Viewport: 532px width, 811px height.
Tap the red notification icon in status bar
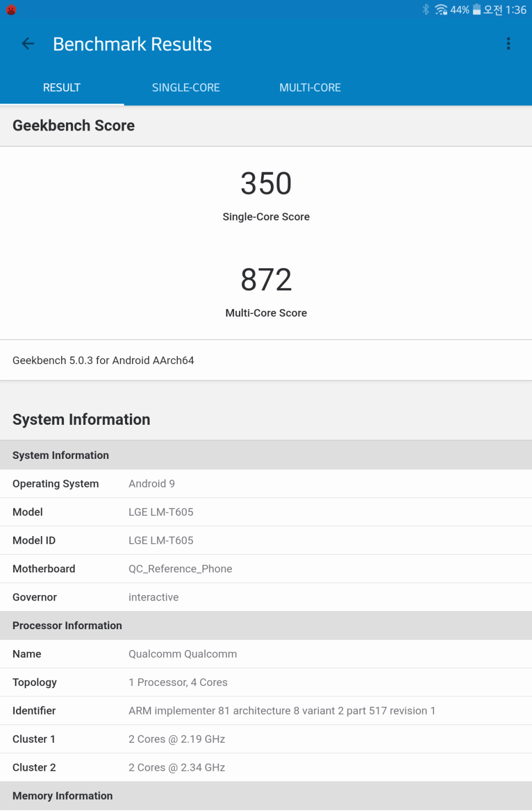tap(11, 10)
